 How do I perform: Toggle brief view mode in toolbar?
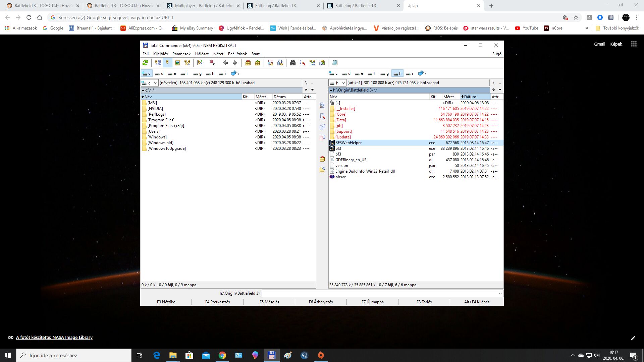(x=158, y=63)
